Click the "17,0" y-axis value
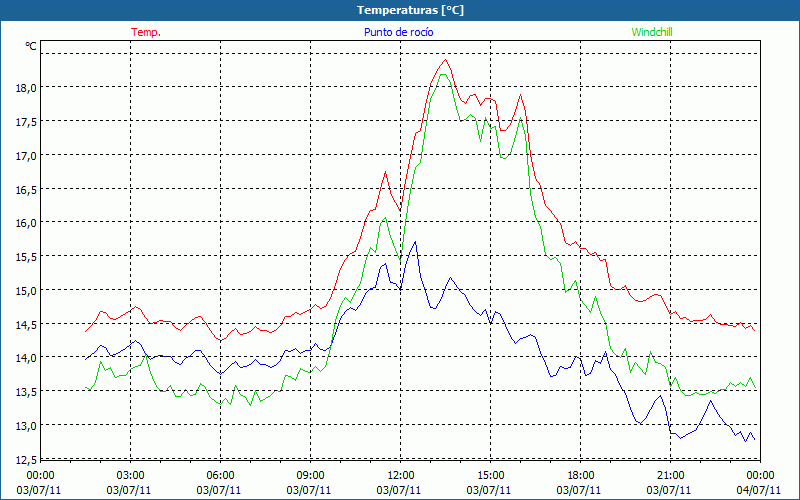This screenshot has width=800, height=500. [x=27, y=155]
